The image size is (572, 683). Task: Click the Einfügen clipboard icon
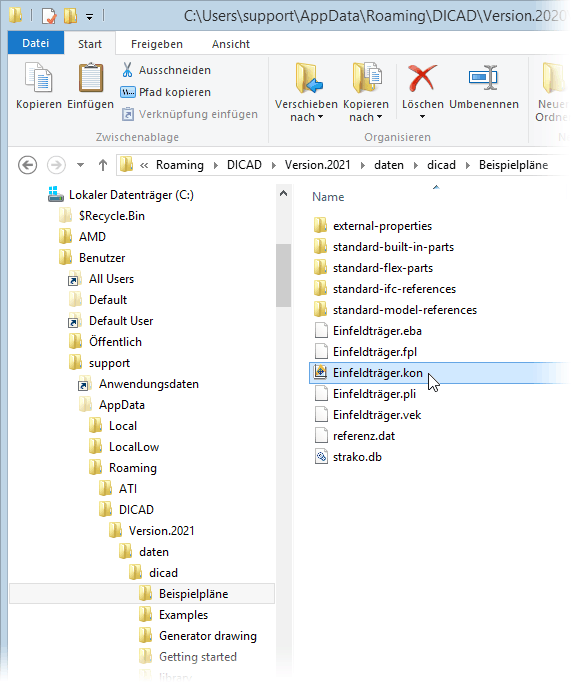(x=91, y=78)
